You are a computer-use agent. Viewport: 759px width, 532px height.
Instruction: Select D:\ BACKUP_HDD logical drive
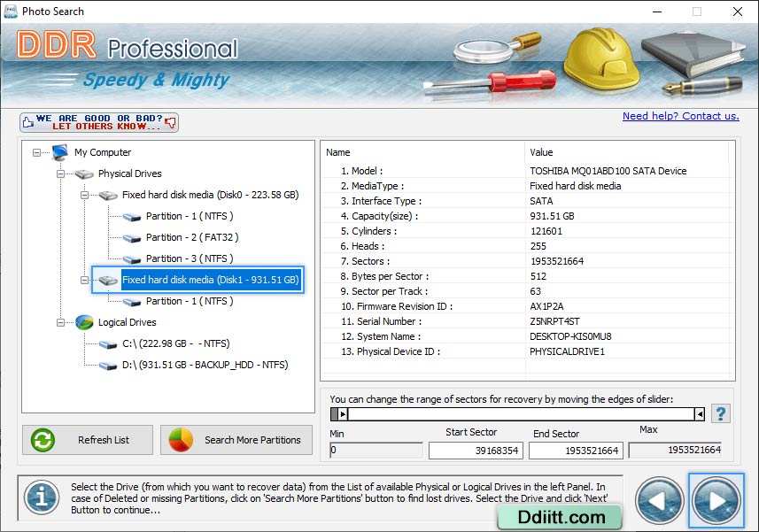(x=205, y=366)
